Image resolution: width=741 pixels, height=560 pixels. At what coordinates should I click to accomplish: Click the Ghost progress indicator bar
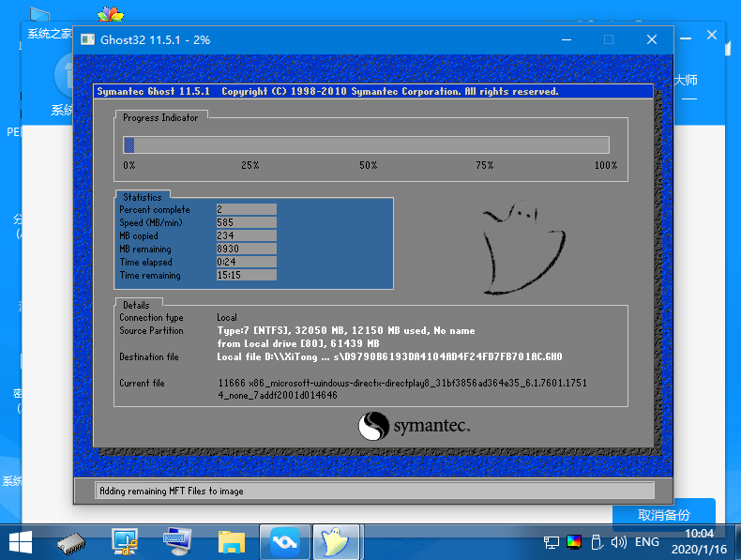(366, 145)
